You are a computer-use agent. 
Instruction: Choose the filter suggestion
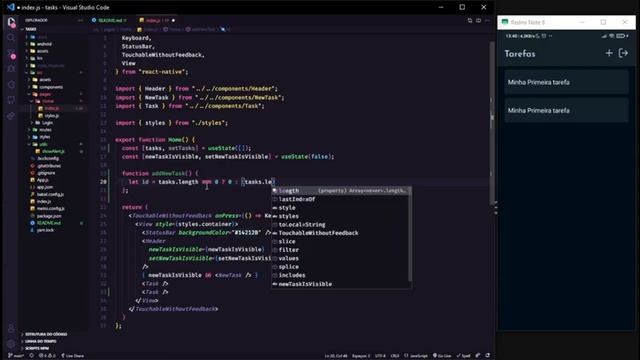(341, 250)
